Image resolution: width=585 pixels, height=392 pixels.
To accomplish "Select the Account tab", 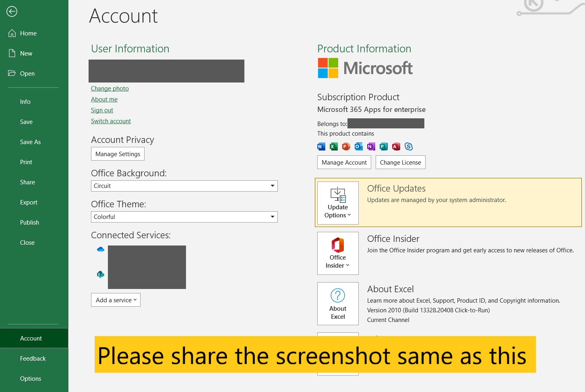I will 34,338.
